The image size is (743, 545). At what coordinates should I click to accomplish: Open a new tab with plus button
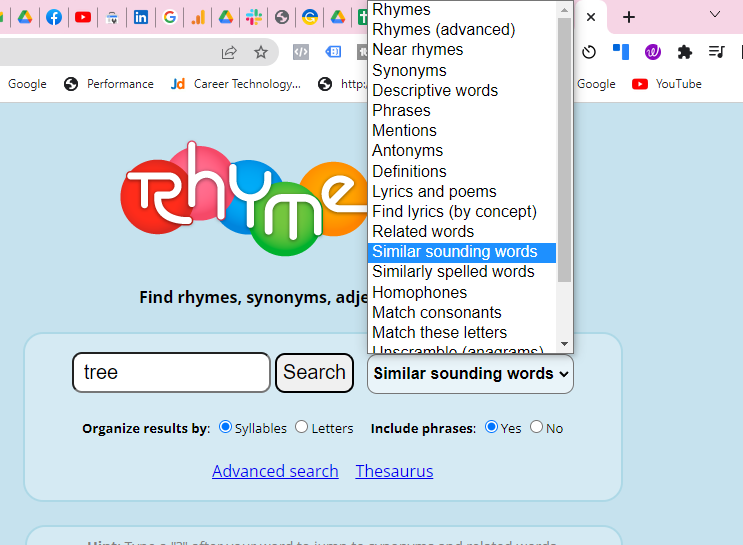(x=629, y=18)
